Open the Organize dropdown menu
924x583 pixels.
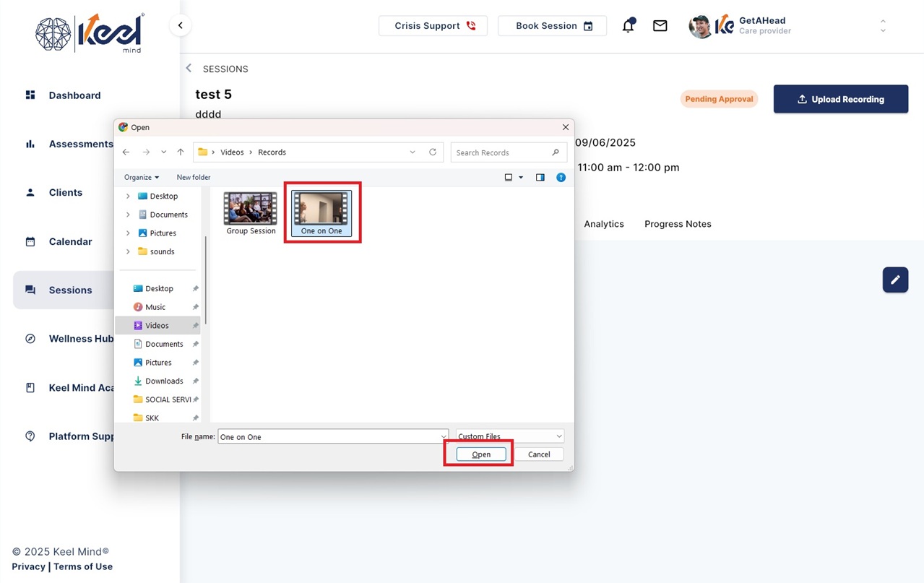tap(142, 177)
